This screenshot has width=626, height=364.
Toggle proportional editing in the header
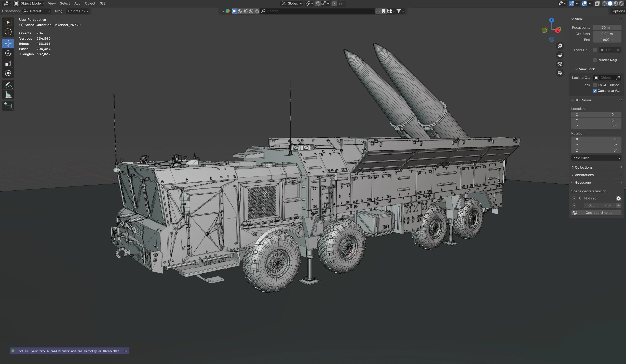tap(334, 3)
